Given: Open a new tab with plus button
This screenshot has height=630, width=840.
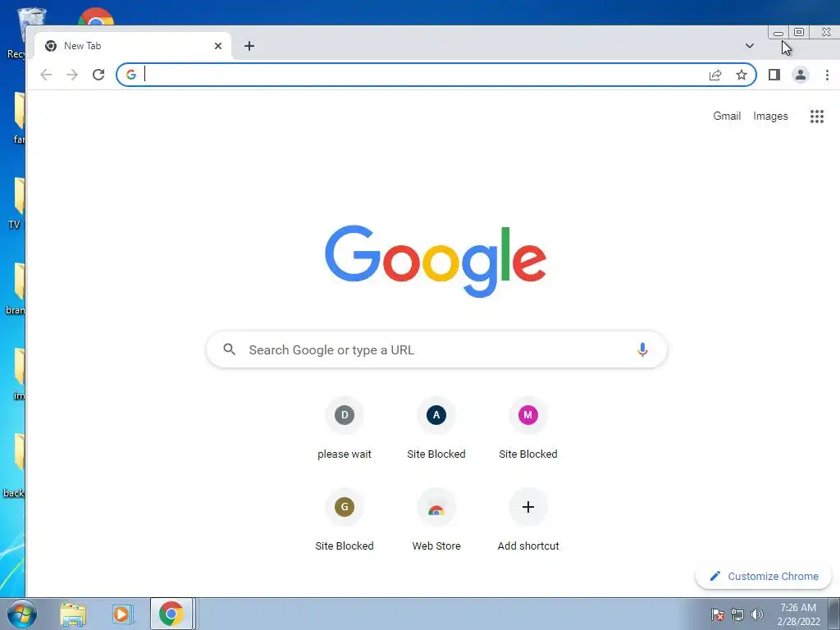Looking at the screenshot, I should coord(249,46).
